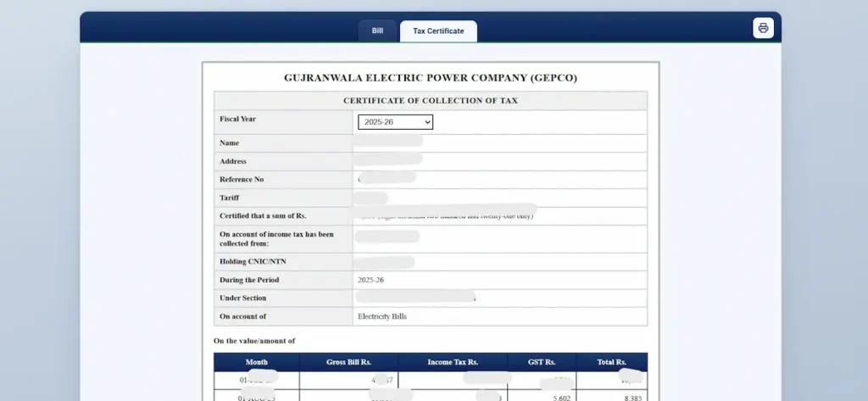The image size is (868, 401).
Task: Click the Gross Bill Rs. column header
Action: pos(348,362)
